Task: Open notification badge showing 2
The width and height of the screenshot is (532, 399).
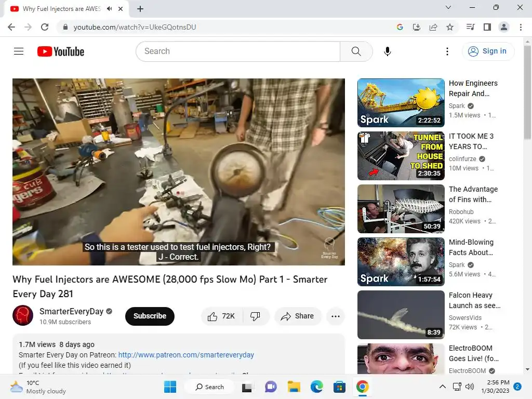Action: coord(517,387)
